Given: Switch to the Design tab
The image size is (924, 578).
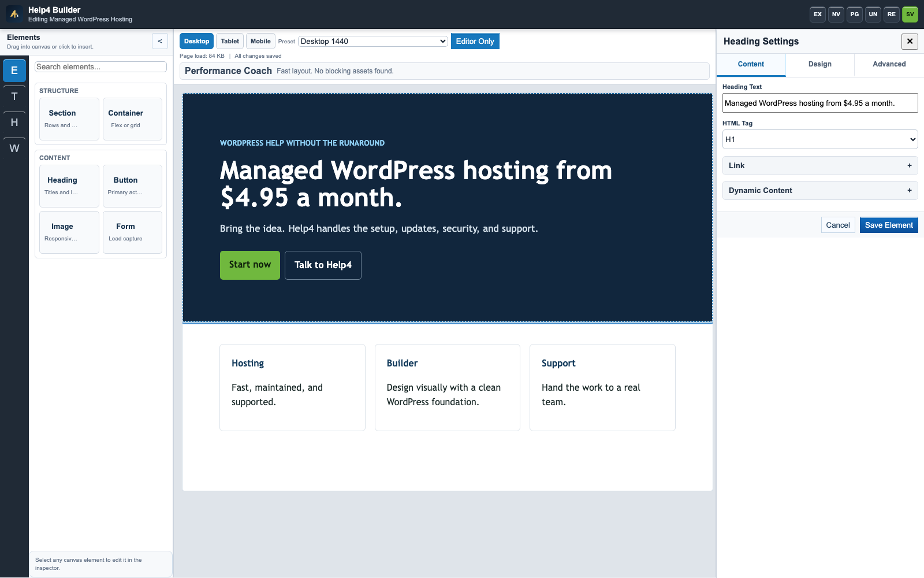Looking at the screenshot, I should [x=820, y=64].
